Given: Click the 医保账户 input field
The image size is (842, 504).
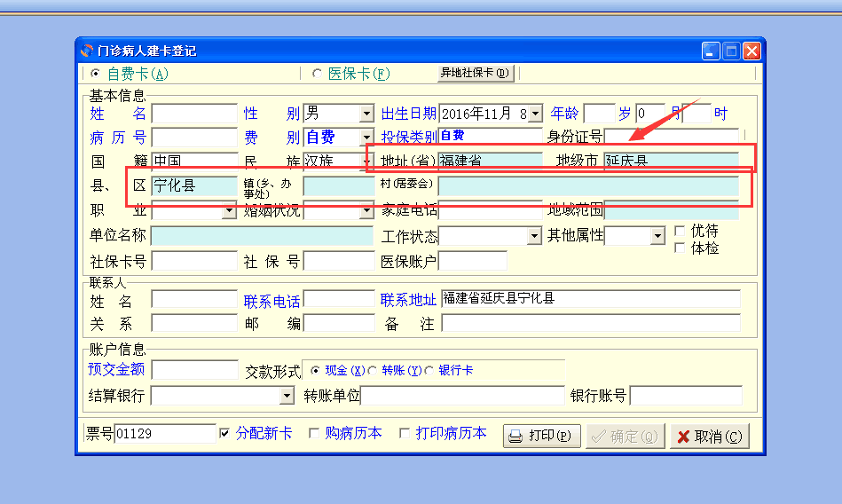Looking at the screenshot, I should click(x=473, y=261).
